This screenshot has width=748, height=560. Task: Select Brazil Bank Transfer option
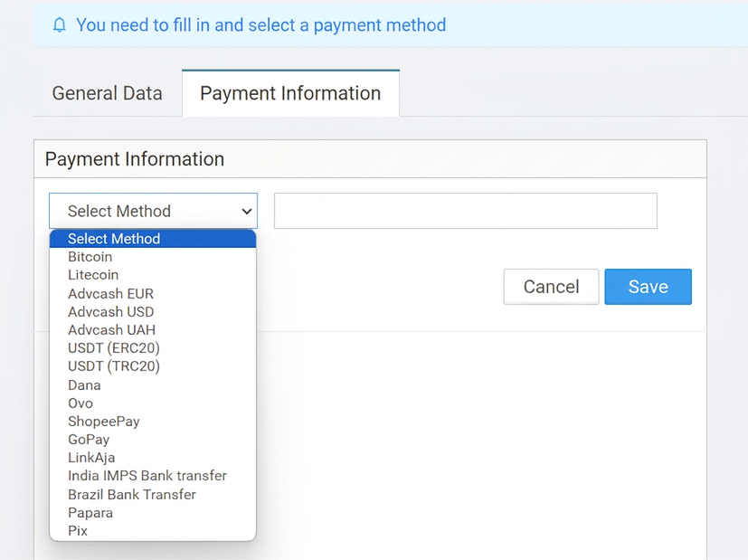click(x=153, y=494)
